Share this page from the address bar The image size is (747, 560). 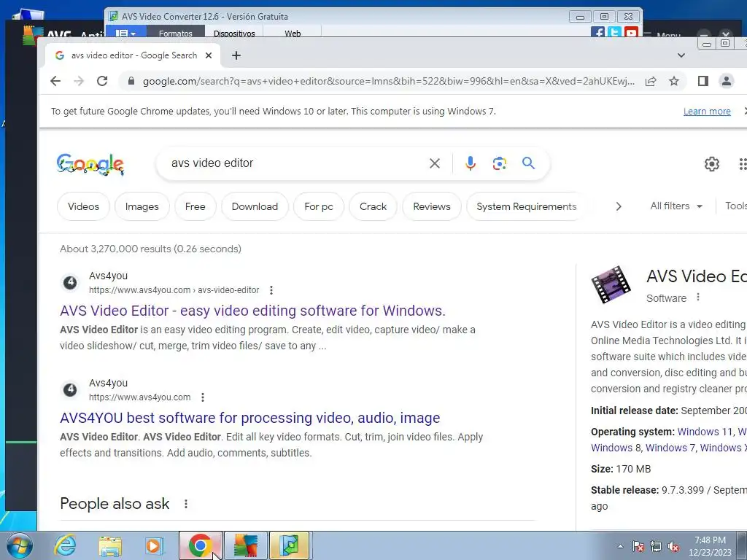651,81
